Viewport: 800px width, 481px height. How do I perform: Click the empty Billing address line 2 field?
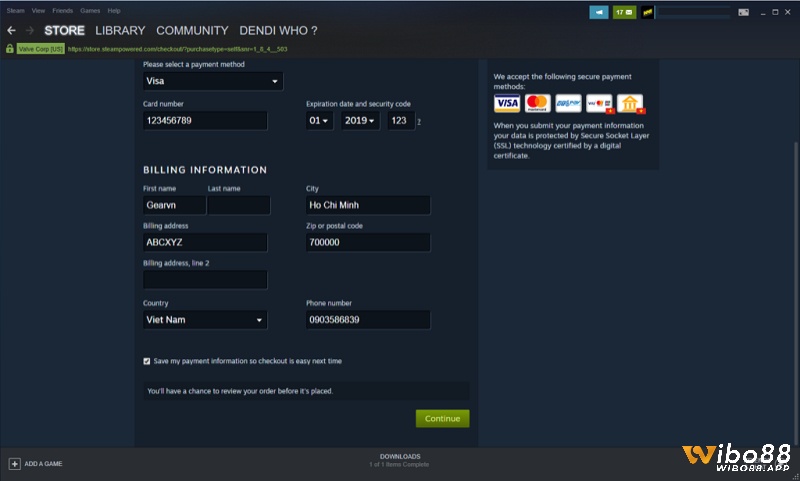[205, 280]
